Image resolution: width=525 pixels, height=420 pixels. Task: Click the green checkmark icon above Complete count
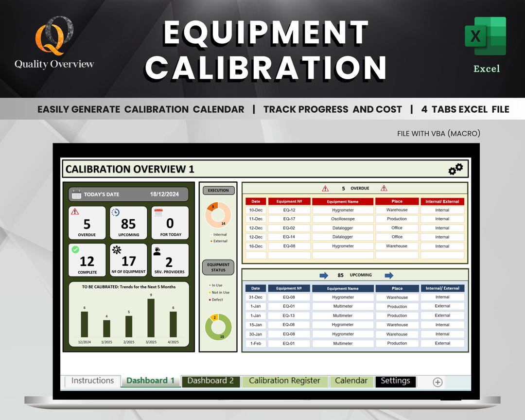(74, 250)
